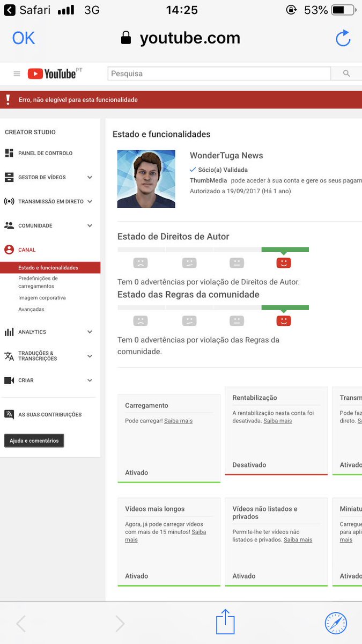
Task: Click the red happy face under Regras da comunidade
Action: [x=284, y=320]
